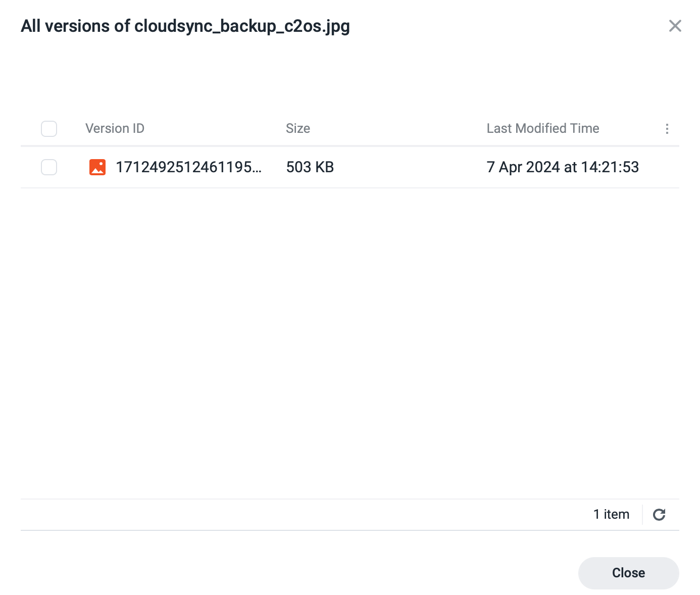Click the 1 item count label
Image resolution: width=700 pixels, height=595 pixels.
coord(611,514)
